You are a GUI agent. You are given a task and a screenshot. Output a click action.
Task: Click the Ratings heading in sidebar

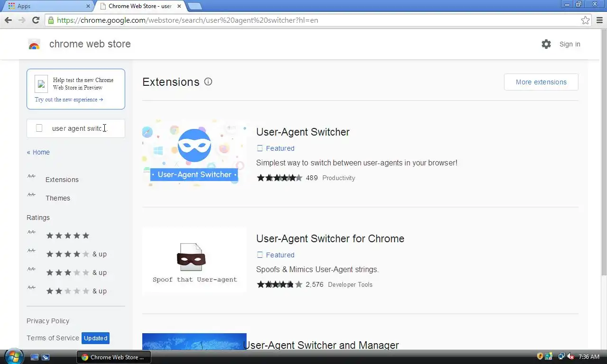pyautogui.click(x=38, y=218)
